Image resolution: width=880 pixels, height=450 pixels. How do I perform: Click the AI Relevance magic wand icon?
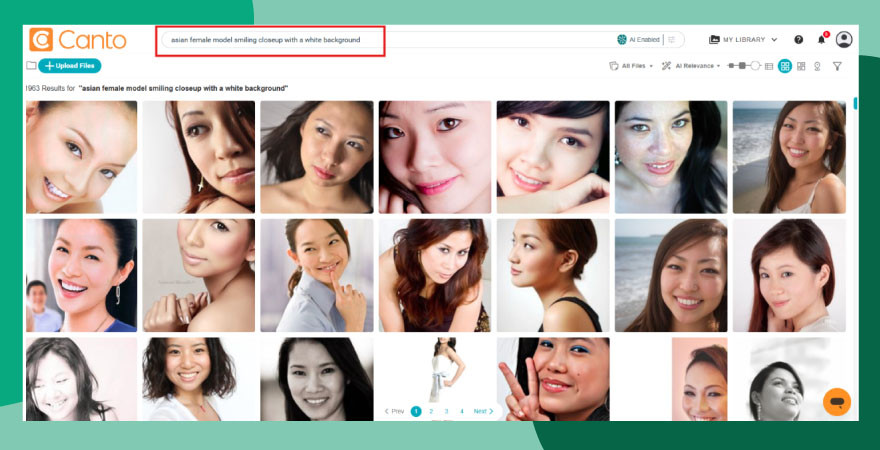(666, 66)
